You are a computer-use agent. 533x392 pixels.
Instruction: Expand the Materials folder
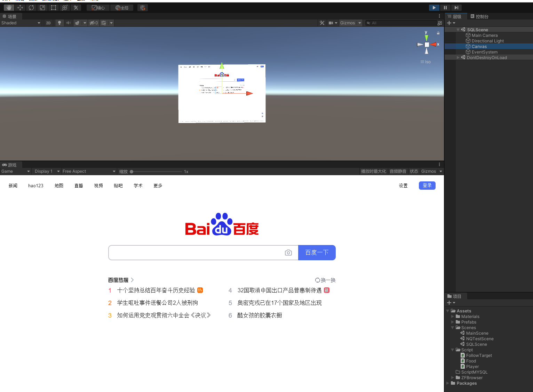point(453,317)
